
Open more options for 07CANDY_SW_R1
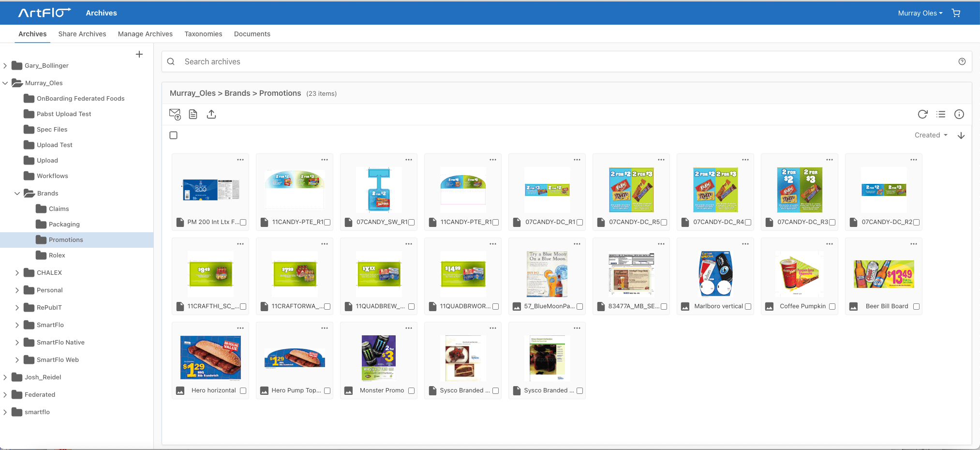[x=409, y=160]
